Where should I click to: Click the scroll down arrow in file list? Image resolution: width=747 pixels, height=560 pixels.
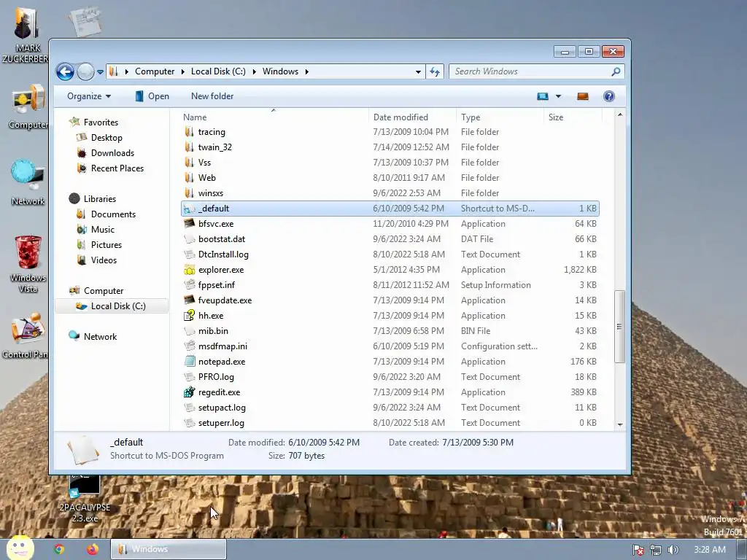pyautogui.click(x=620, y=424)
